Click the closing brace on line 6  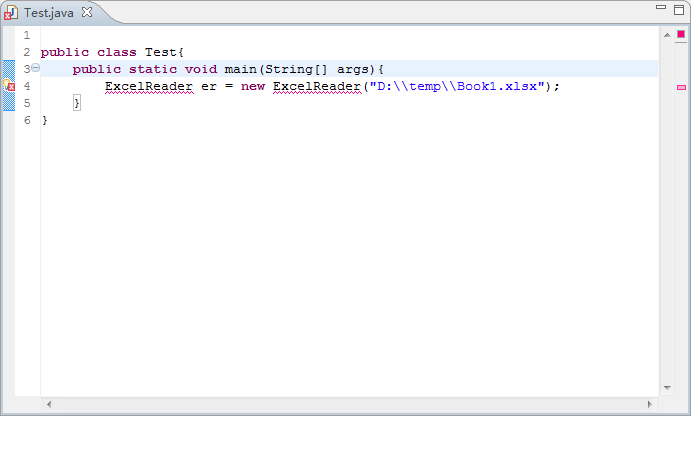click(45, 120)
